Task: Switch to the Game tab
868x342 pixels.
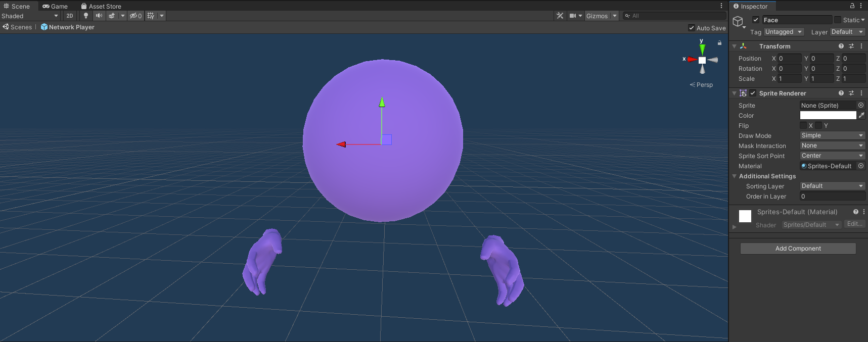Action: (55, 6)
